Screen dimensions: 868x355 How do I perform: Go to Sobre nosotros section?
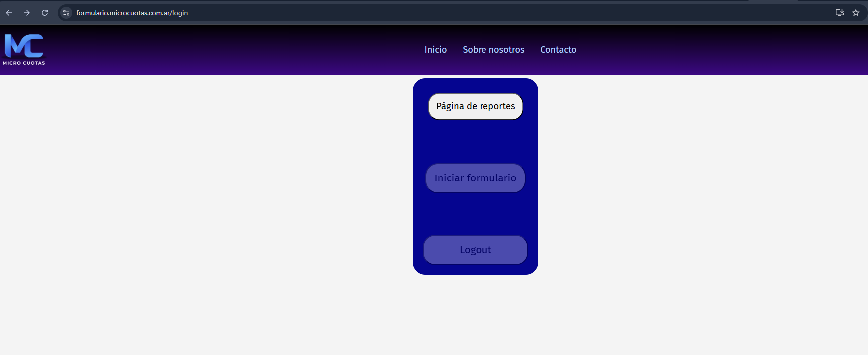pyautogui.click(x=493, y=50)
